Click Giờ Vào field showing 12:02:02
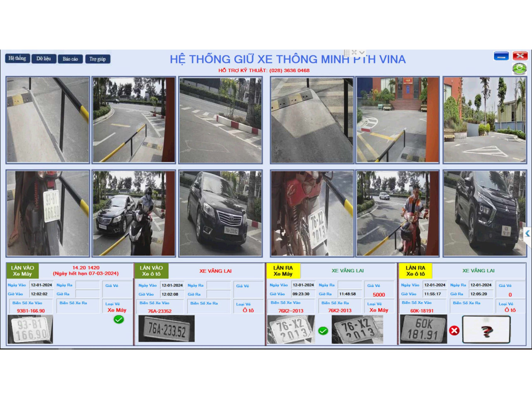The height and width of the screenshot is (399, 532). click(41, 294)
